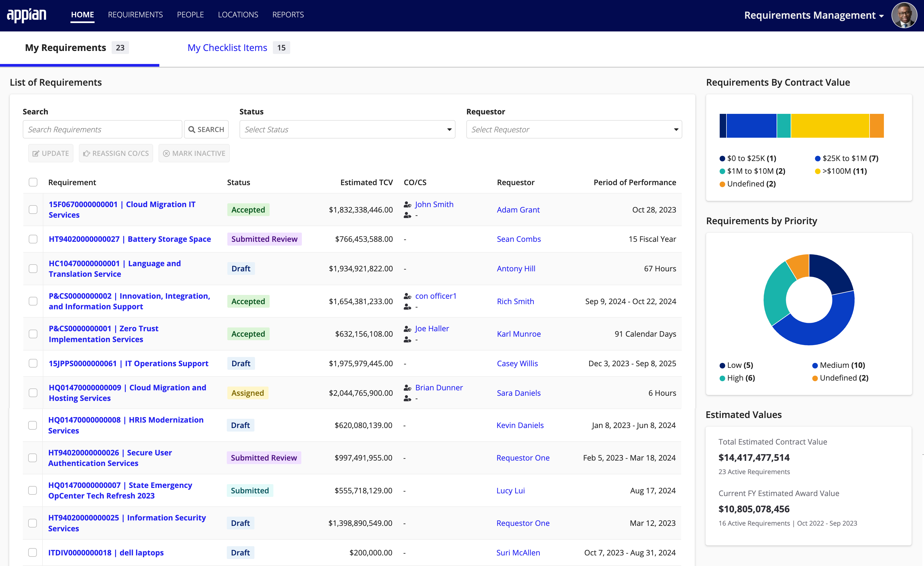Screen dimensions: 924x566
Task: Click the Update pencil button
Action: coord(51,153)
